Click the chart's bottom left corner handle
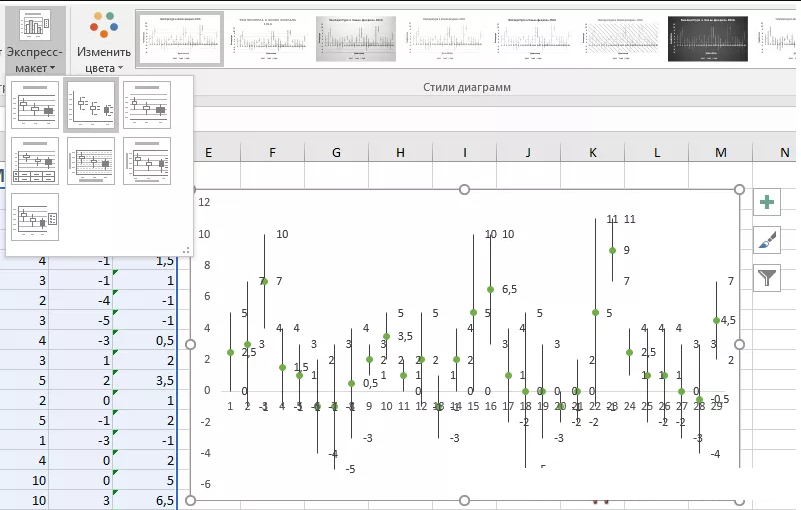 tap(190, 500)
